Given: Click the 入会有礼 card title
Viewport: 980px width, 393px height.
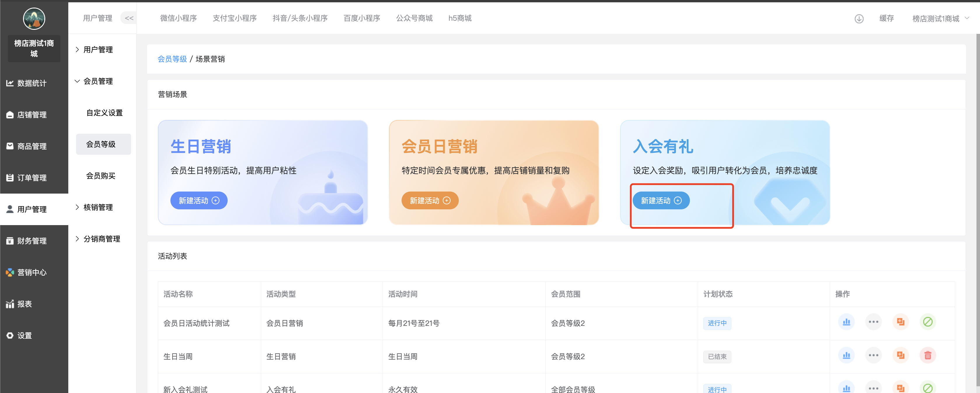Looking at the screenshot, I should (663, 146).
